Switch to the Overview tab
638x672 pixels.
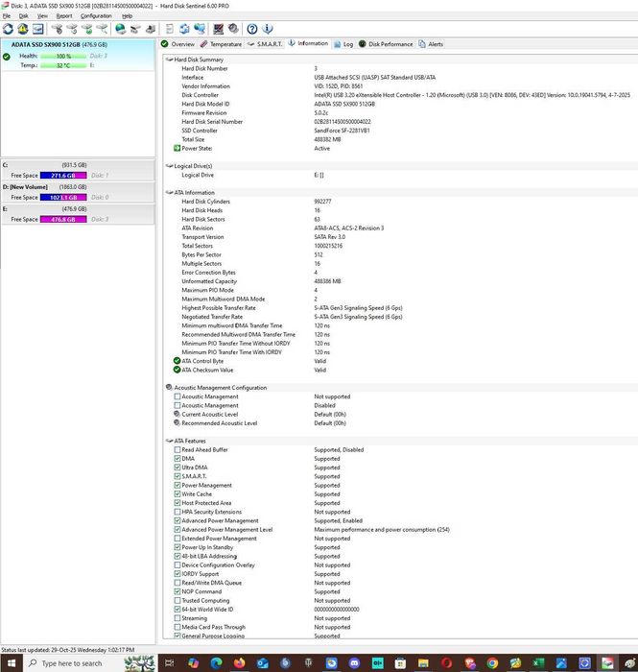point(178,44)
